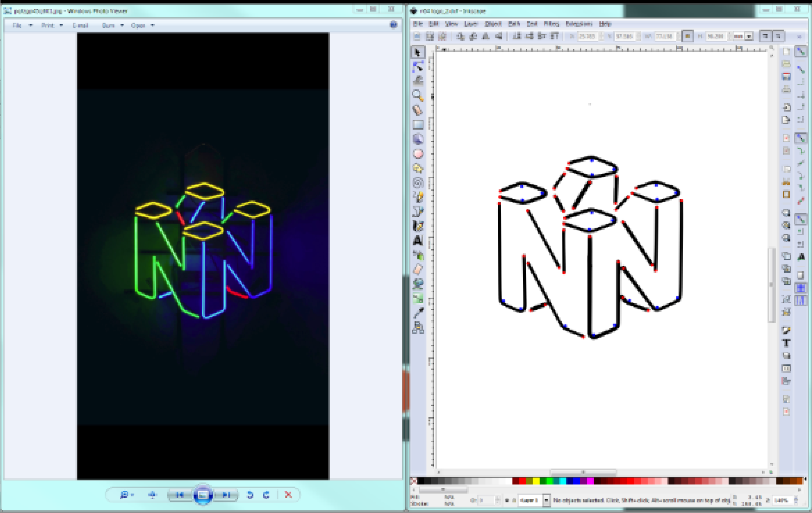
Task: Play the slide show in Photo Viewer
Action: (x=202, y=494)
